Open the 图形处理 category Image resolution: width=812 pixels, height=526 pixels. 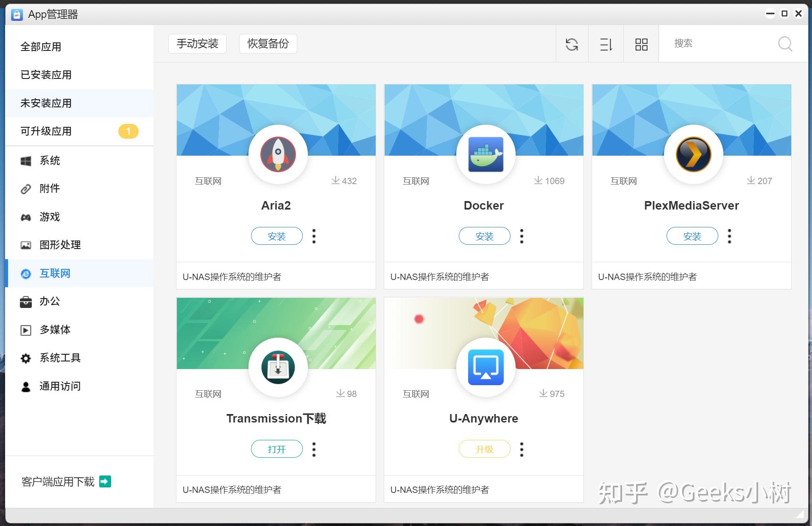(79, 245)
